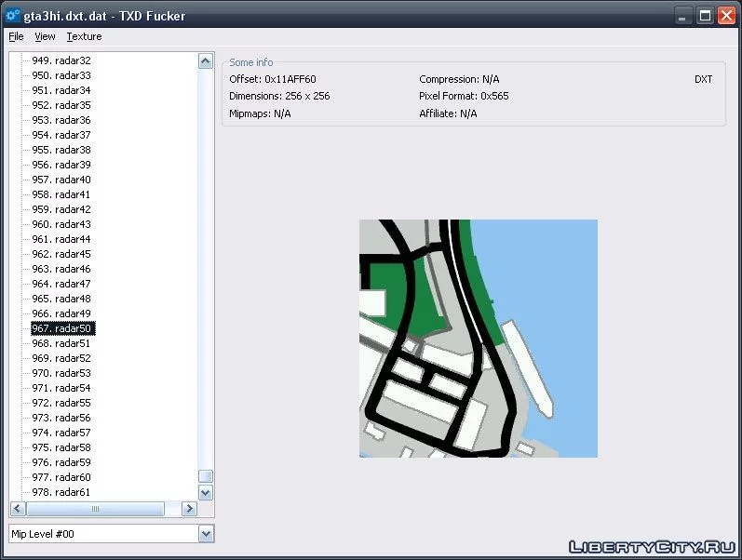Click horizontal scroll right arrow
Image resolution: width=742 pixels, height=560 pixels.
189,509
